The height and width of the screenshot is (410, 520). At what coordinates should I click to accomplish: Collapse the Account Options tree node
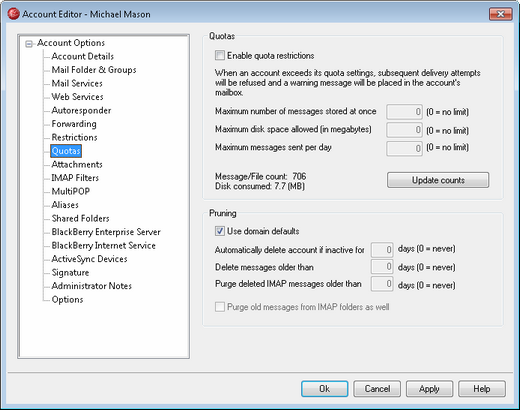[29, 44]
